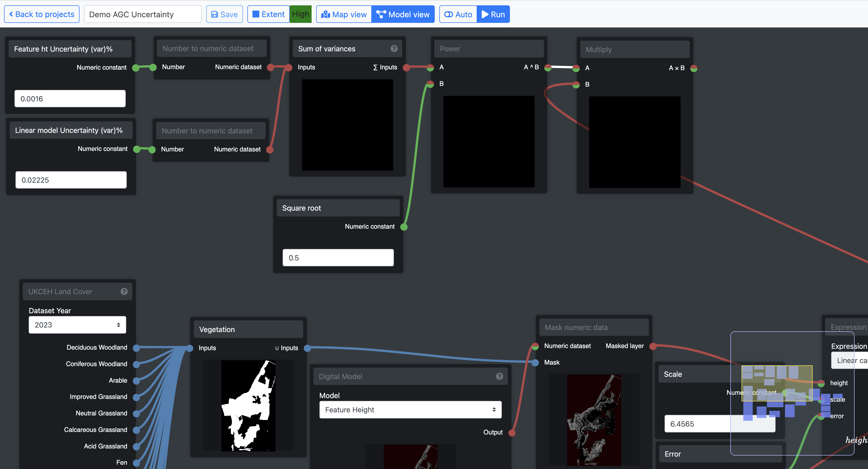The width and height of the screenshot is (868, 469).
Task: Go back to projects
Action: point(42,14)
